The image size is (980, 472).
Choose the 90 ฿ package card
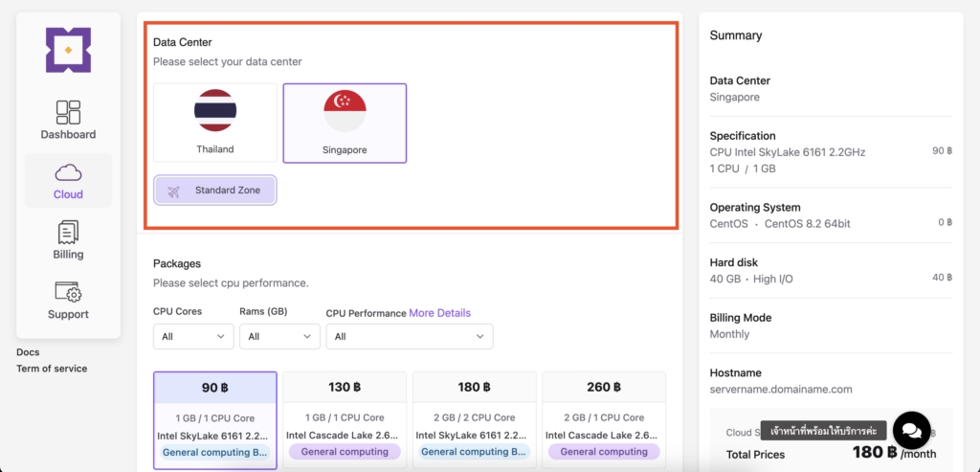point(215,419)
